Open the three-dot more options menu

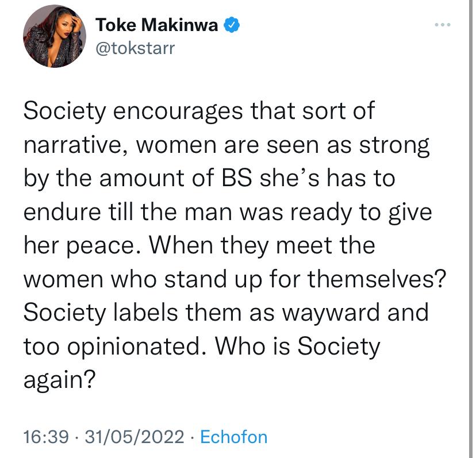coord(442,25)
